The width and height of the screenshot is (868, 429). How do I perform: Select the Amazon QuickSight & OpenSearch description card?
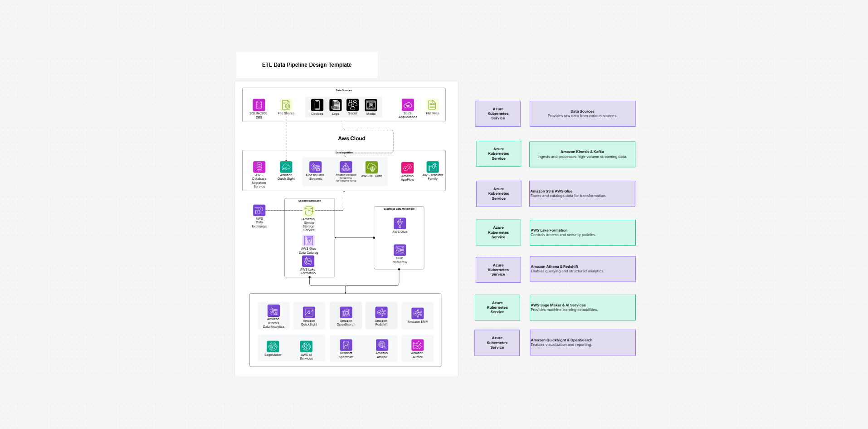[582, 343]
